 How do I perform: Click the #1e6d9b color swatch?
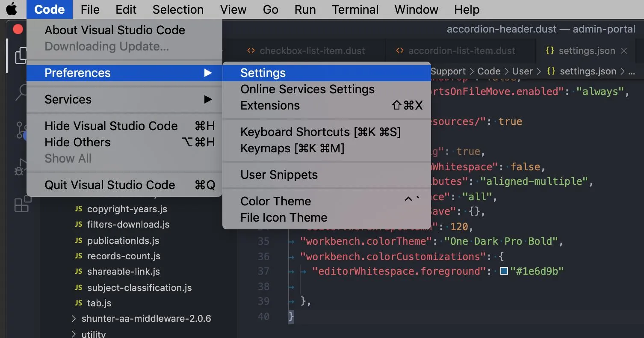click(504, 271)
